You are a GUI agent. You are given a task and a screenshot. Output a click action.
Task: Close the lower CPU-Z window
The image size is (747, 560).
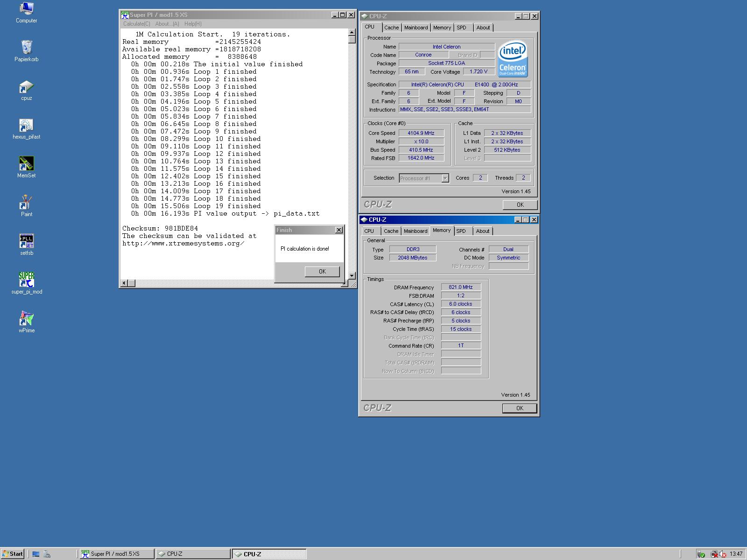534,219
